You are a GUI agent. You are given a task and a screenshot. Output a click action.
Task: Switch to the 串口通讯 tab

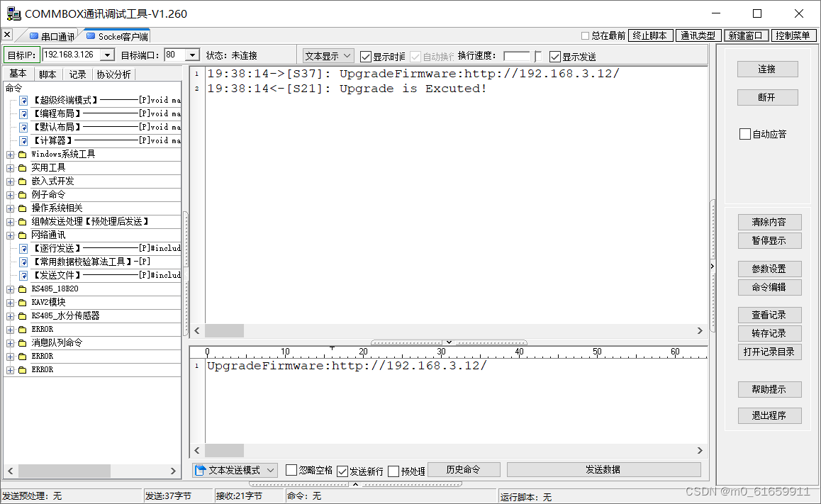coord(55,34)
